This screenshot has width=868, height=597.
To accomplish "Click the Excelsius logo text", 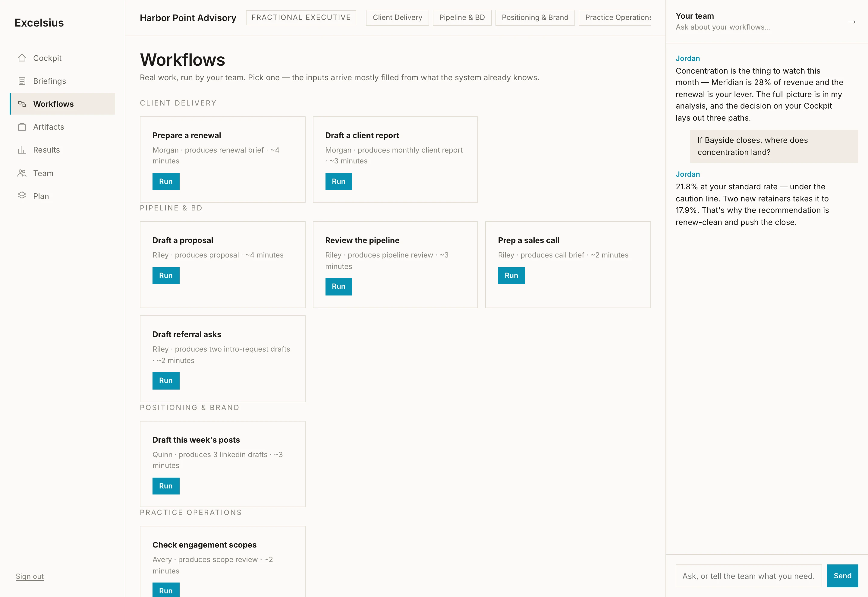I will click(x=39, y=23).
